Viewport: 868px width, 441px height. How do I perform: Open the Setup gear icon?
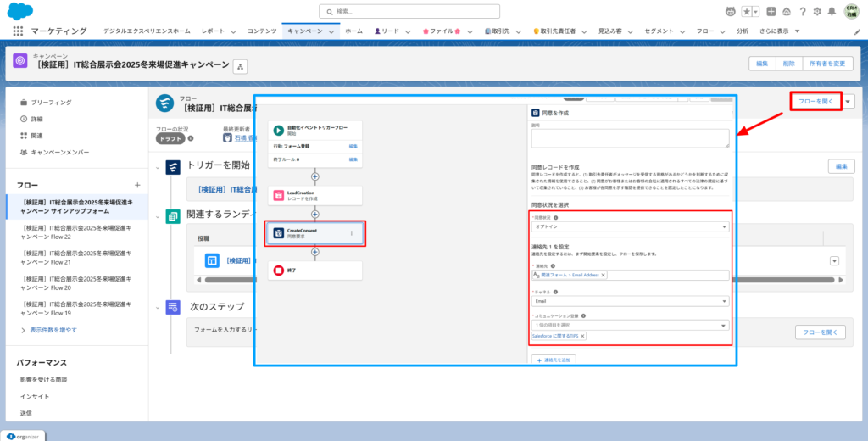817,11
